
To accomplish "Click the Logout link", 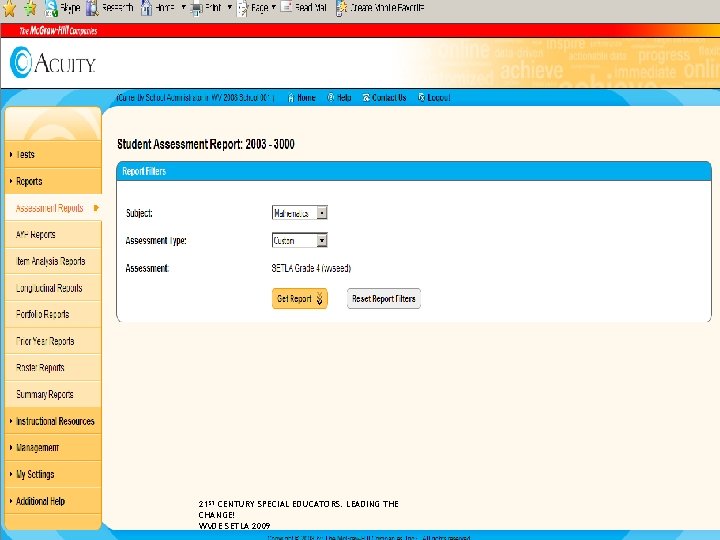I will pyautogui.click(x=439, y=98).
